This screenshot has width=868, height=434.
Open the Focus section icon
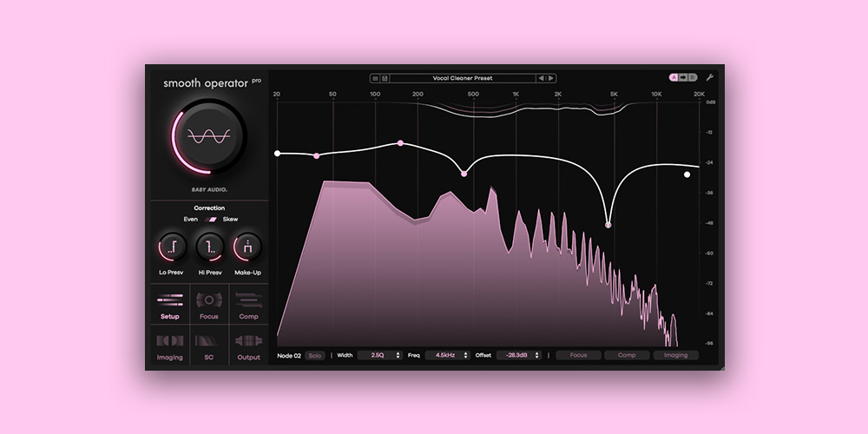[208, 300]
